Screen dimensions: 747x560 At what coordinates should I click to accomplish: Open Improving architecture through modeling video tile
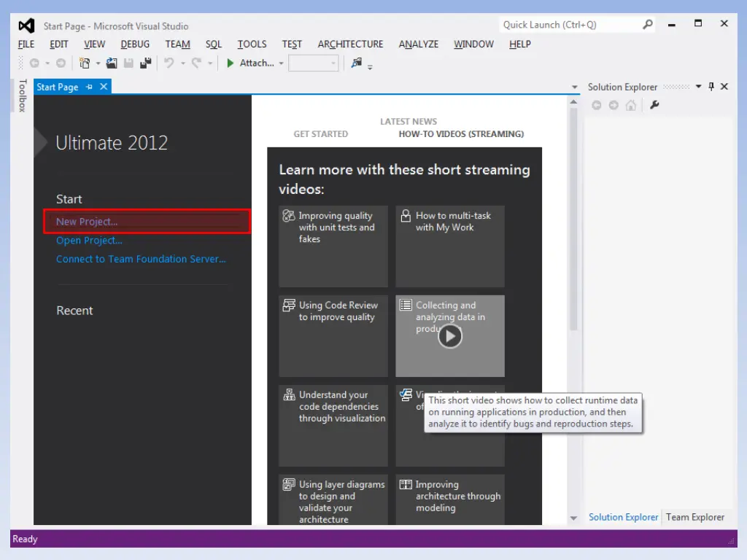(450, 499)
